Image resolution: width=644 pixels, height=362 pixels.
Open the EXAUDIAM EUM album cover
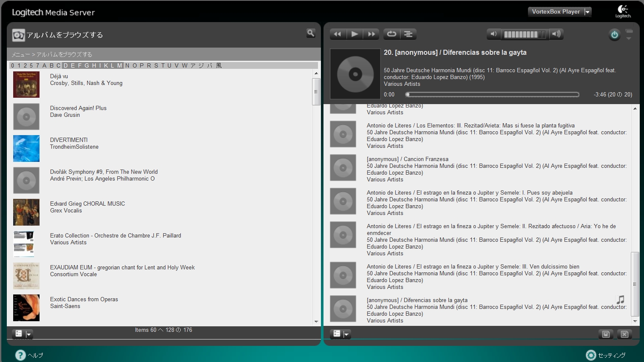[x=26, y=276]
